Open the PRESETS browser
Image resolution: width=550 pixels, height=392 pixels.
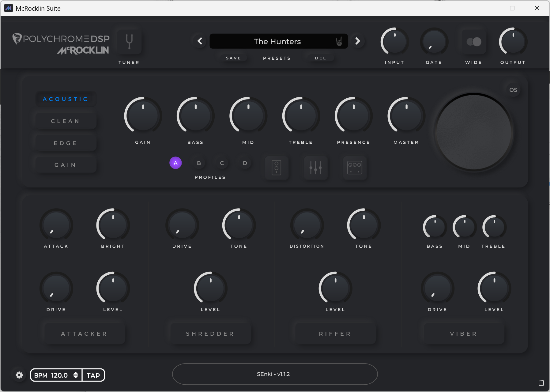pos(277,58)
